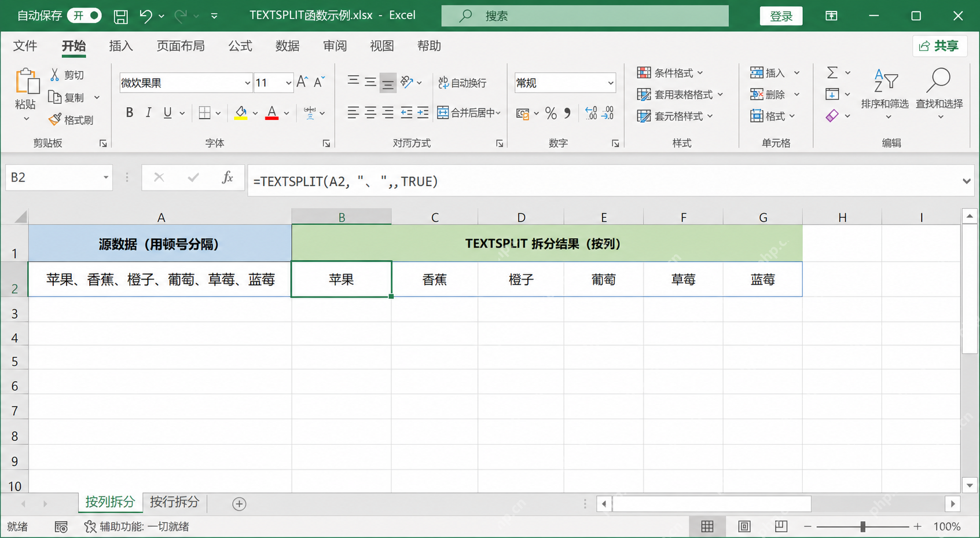Align text right
The height and width of the screenshot is (538, 980).
click(x=388, y=113)
